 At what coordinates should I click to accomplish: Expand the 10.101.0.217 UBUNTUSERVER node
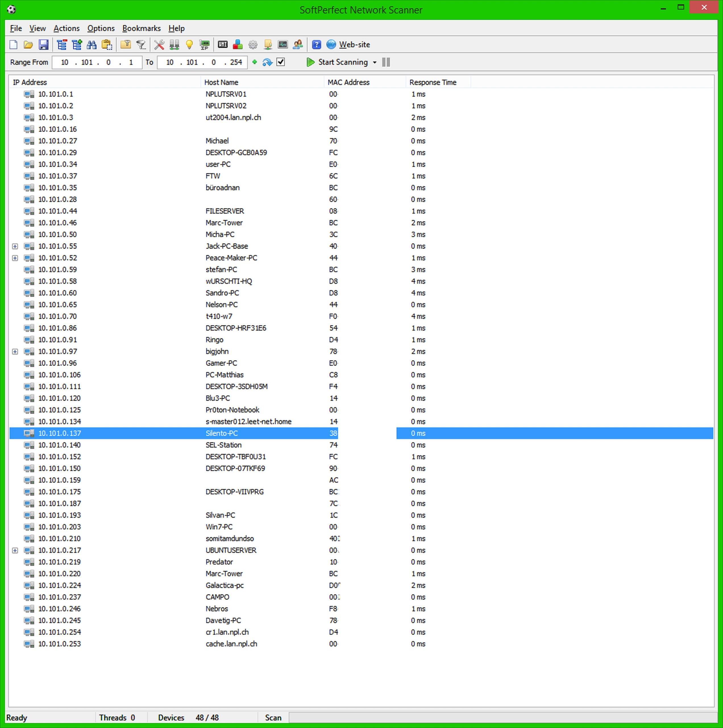[x=15, y=551]
